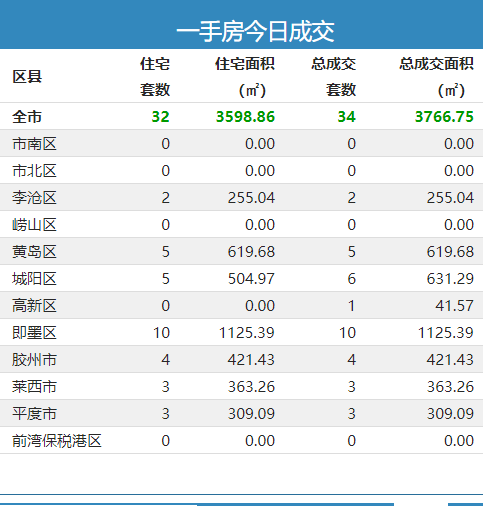Open the 即墨区 district row
The image size is (483, 506).
pos(241,333)
